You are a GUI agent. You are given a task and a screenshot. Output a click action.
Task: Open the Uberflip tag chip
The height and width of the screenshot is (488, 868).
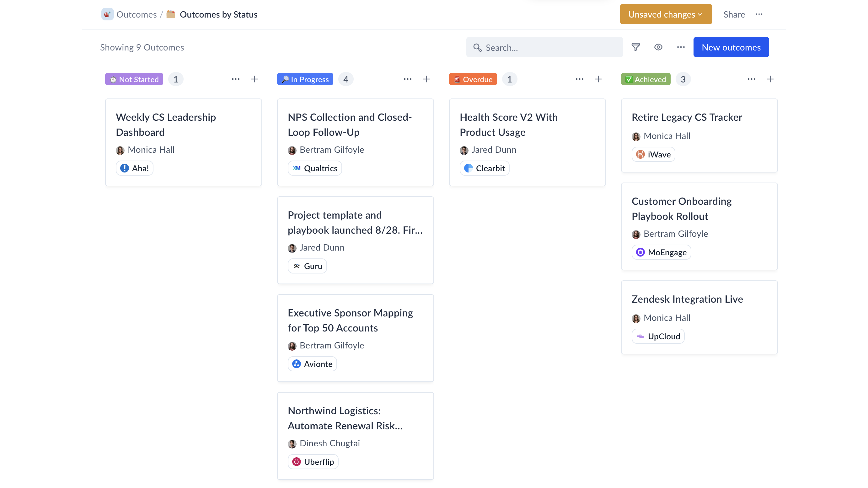pyautogui.click(x=313, y=462)
